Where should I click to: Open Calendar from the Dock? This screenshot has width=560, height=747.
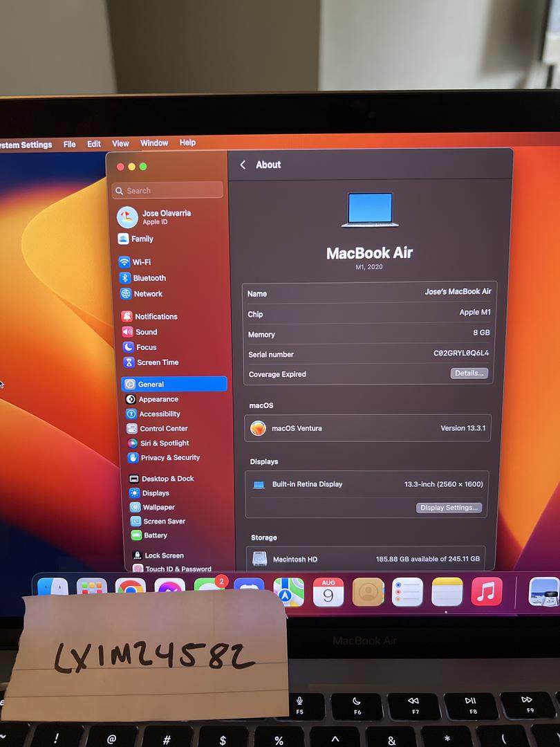[328, 592]
